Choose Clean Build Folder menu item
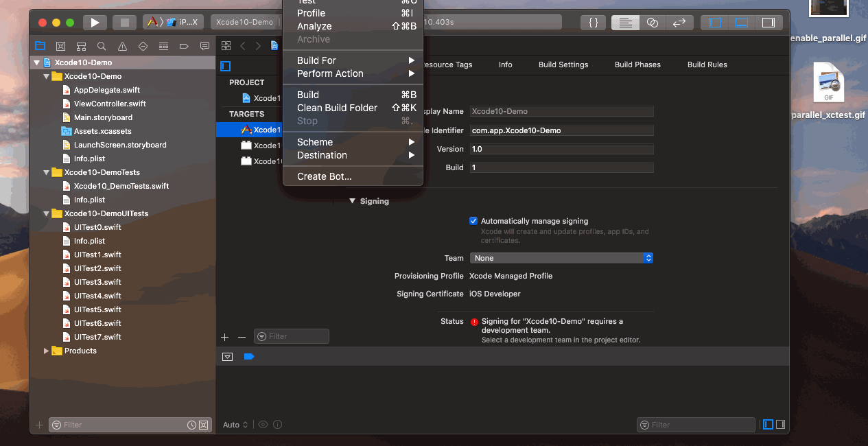The height and width of the screenshot is (446, 868). (353, 108)
